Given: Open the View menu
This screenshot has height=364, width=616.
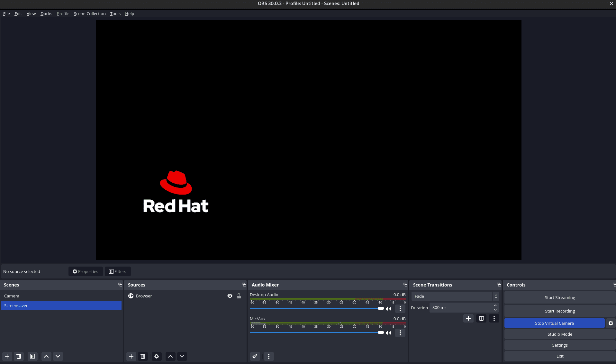Looking at the screenshot, I should coord(31,14).
